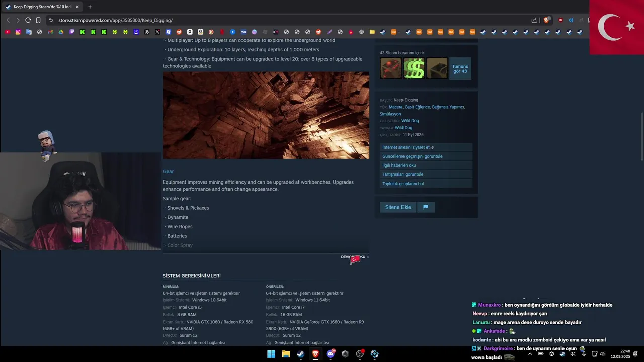Click the report flag button

click(x=425, y=207)
